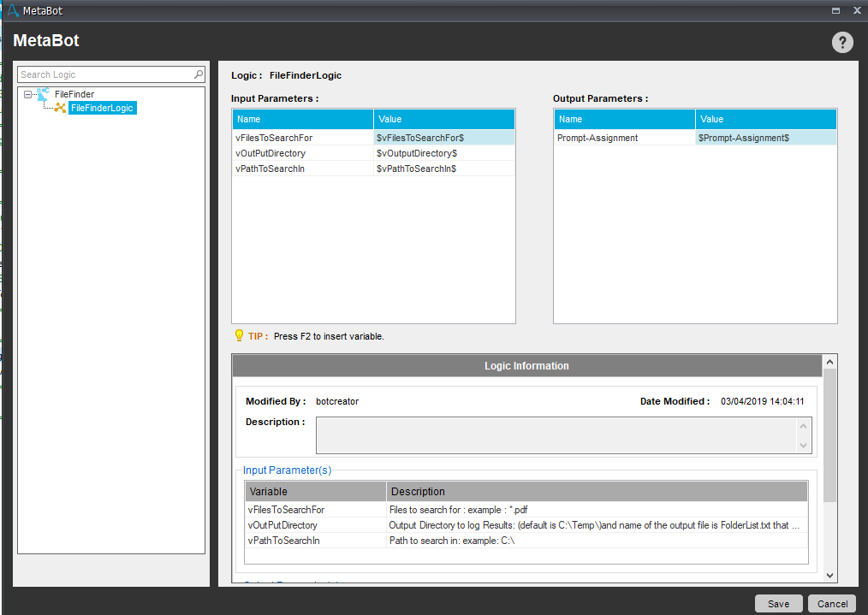Collapse the FileFinder tree node
The width and height of the screenshot is (868, 615).
pyautogui.click(x=28, y=94)
